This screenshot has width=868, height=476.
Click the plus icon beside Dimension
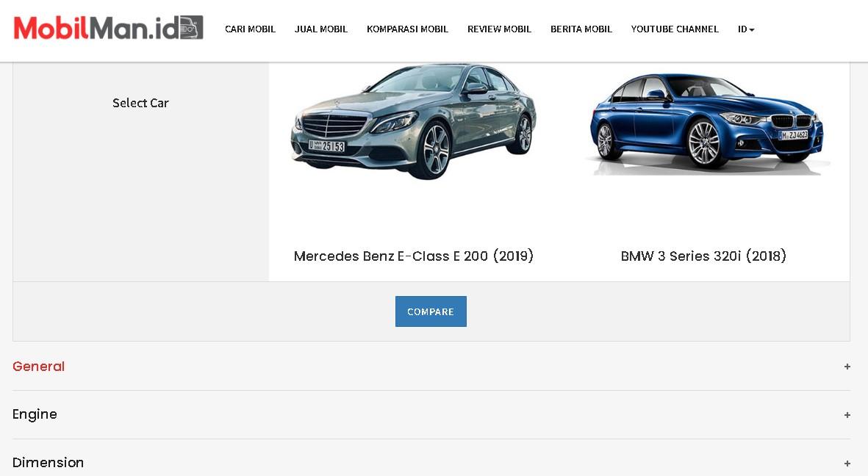pos(847,463)
